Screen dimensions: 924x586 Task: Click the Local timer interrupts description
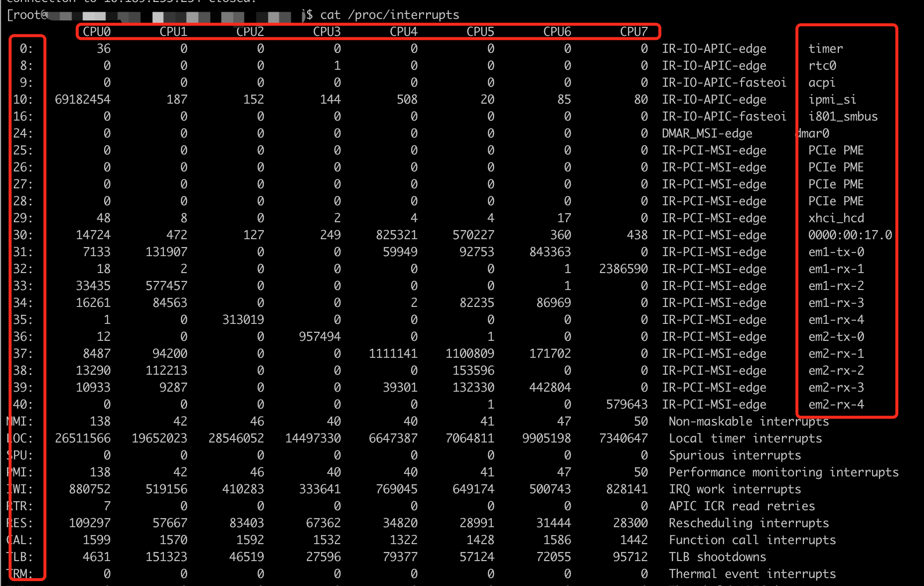[x=745, y=438]
